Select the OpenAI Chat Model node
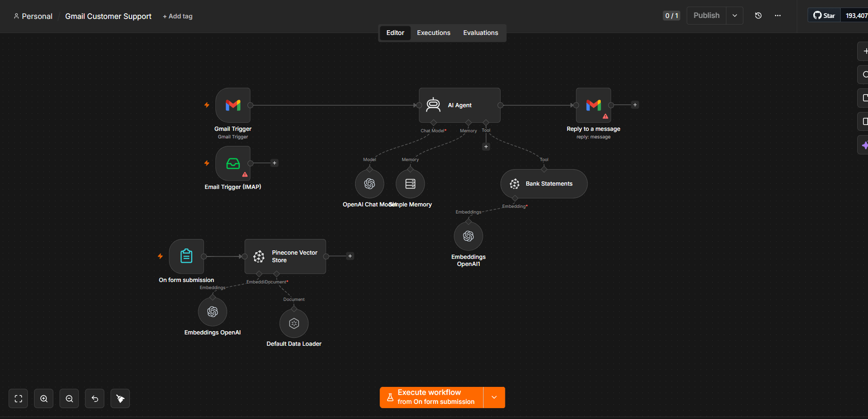This screenshot has width=868, height=419. pyautogui.click(x=370, y=184)
